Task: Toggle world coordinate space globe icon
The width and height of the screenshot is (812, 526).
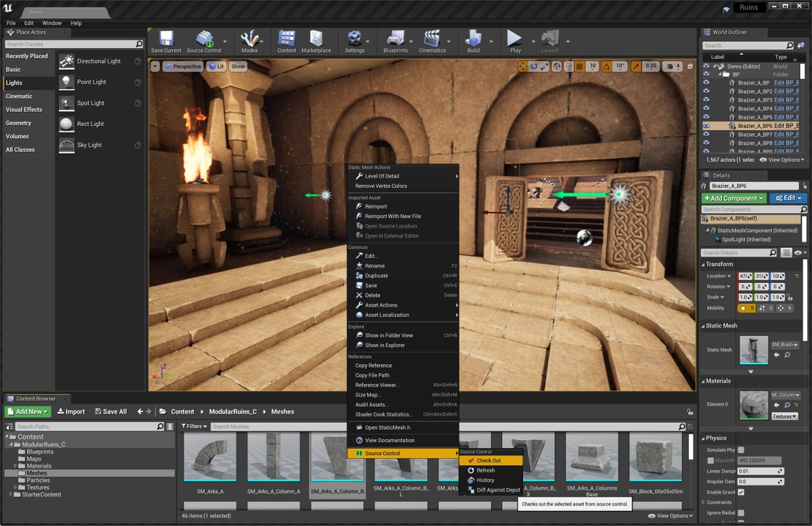Action: (557, 66)
